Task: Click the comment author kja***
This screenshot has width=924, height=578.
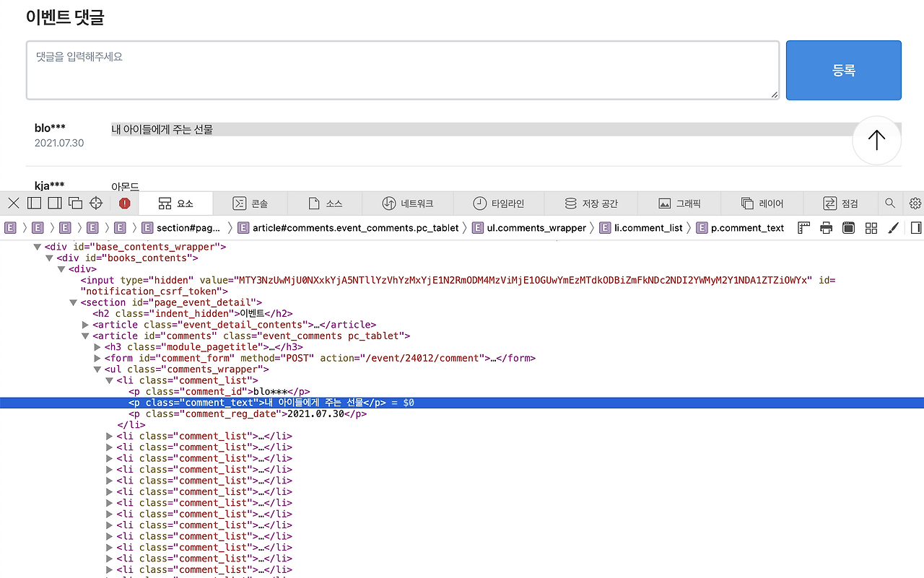Action: pyautogui.click(x=49, y=185)
